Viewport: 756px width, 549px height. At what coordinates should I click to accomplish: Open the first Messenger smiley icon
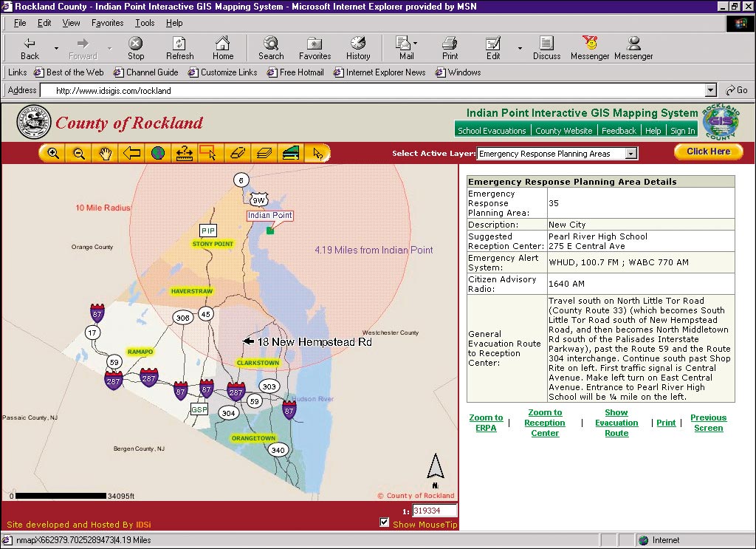click(590, 49)
